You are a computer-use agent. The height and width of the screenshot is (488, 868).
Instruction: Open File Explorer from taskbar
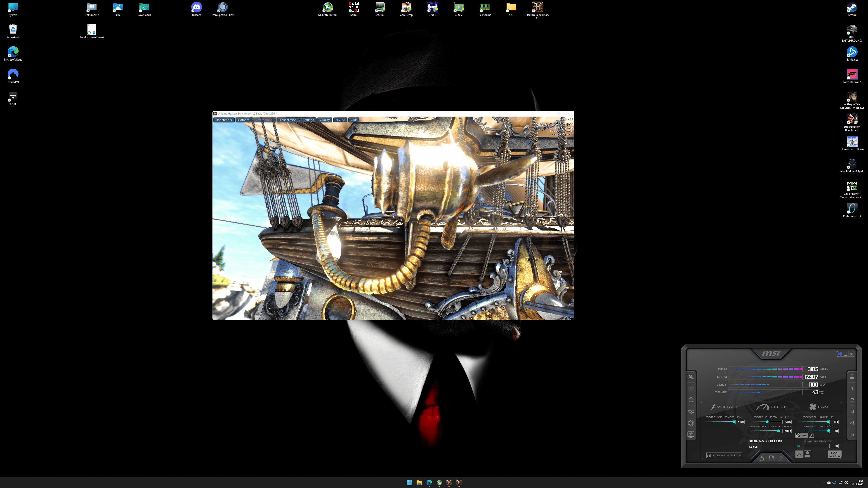point(419,483)
